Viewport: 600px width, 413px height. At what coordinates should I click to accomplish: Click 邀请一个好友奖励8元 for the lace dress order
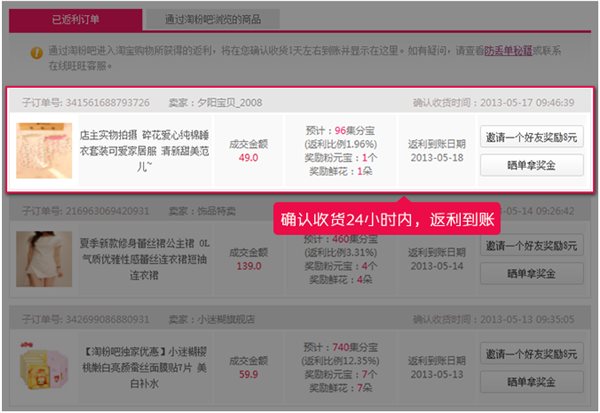(x=532, y=245)
